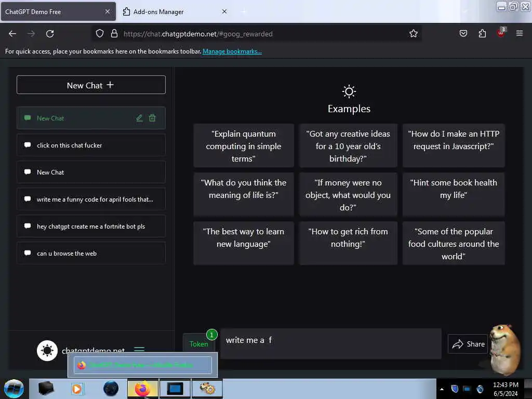Select example 'Some of the popular food cultures'
Viewport: 532px width, 399px height.
454,243
